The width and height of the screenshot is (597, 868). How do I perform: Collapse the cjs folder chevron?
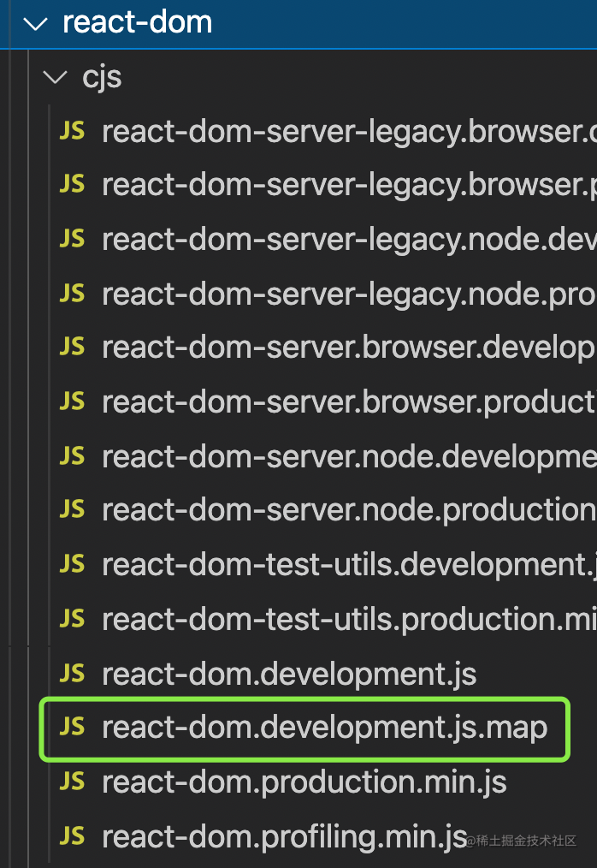tap(56, 77)
